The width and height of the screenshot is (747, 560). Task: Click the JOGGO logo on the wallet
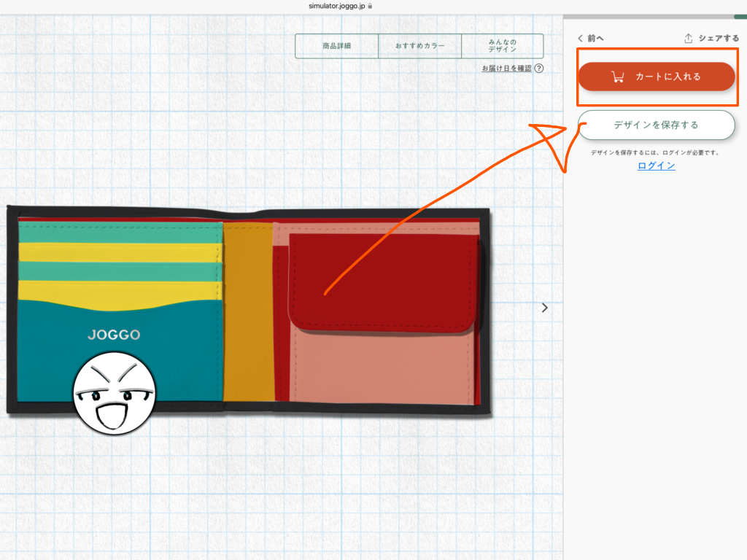coord(114,335)
